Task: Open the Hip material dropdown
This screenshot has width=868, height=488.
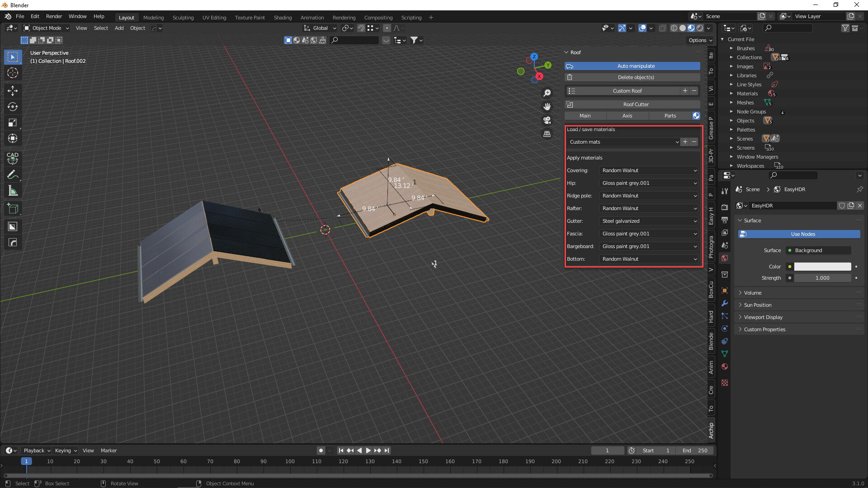Action: click(x=649, y=183)
